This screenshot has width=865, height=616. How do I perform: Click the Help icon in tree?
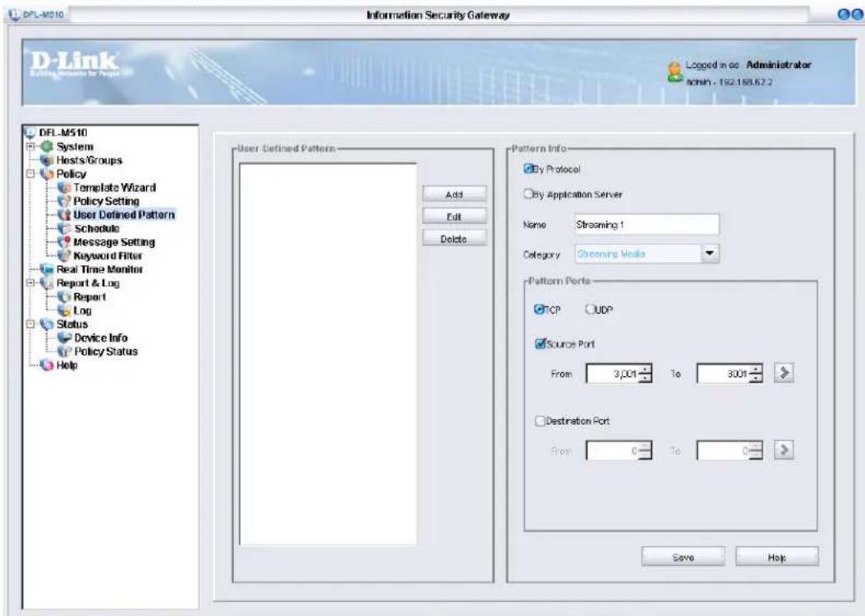(47, 365)
